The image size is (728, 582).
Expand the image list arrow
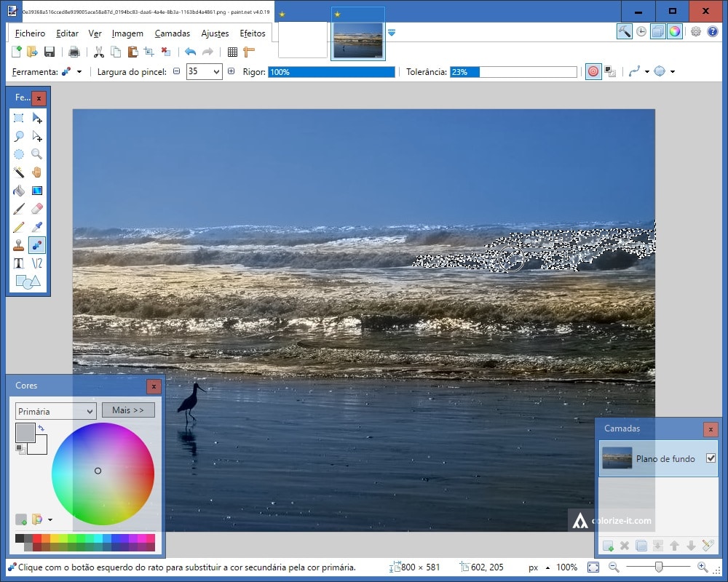[392, 33]
